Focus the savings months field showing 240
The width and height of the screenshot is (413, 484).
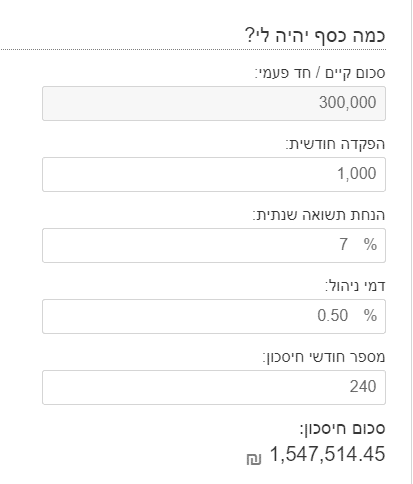pyautogui.click(x=214, y=387)
